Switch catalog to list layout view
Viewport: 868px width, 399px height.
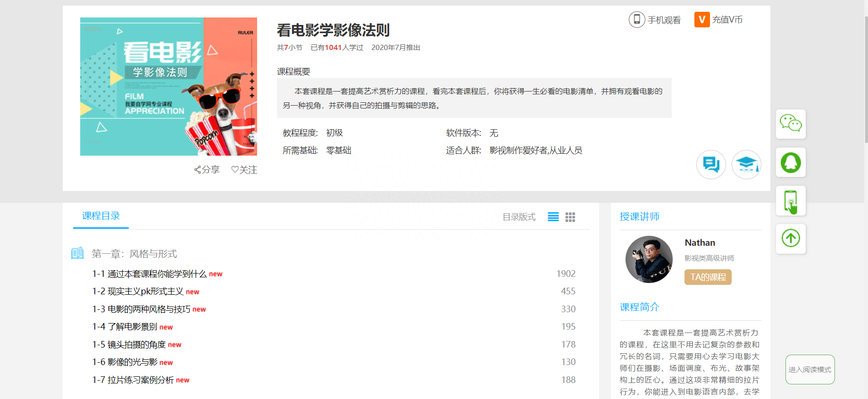click(553, 217)
